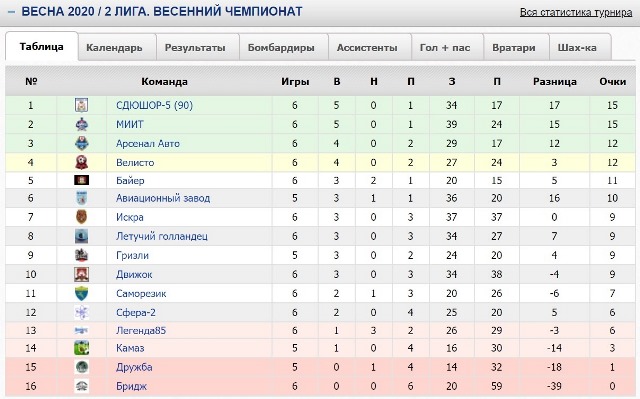This screenshot has width=640, height=399.
Task: Collapse the ВЕСНА 2020 section with minus
Action: point(11,12)
